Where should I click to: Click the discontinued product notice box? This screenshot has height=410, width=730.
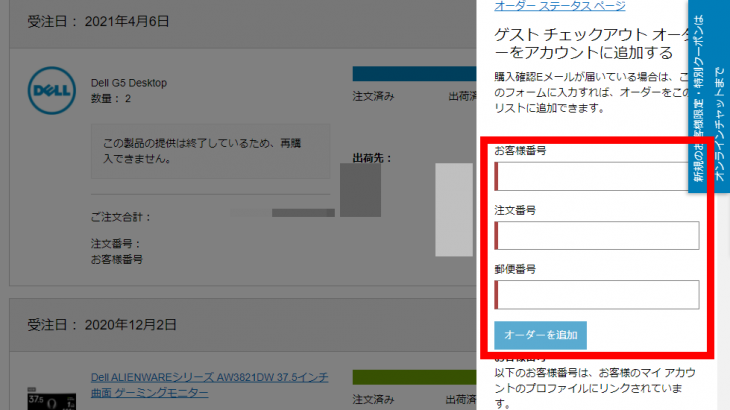(x=210, y=151)
